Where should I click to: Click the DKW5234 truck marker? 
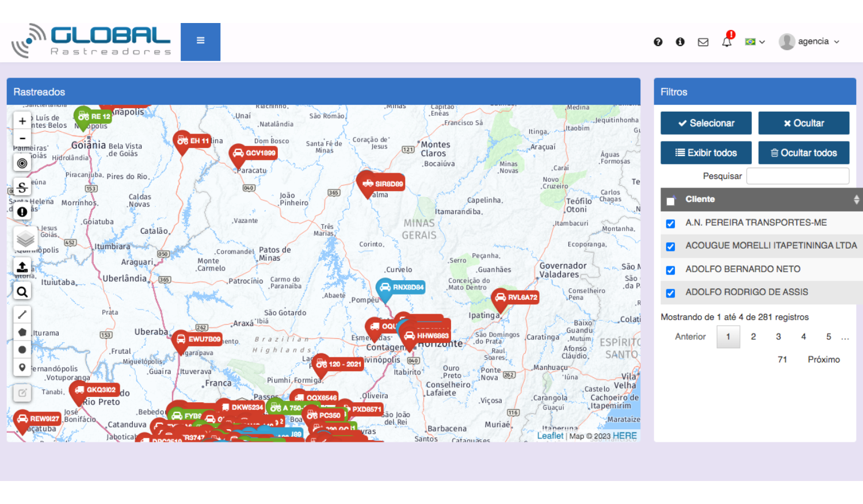(240, 407)
